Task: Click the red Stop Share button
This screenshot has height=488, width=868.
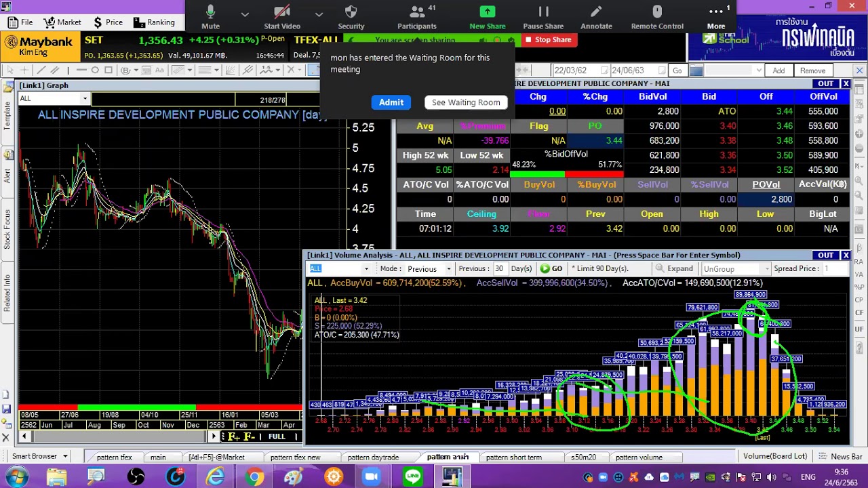Action: click(x=547, y=39)
